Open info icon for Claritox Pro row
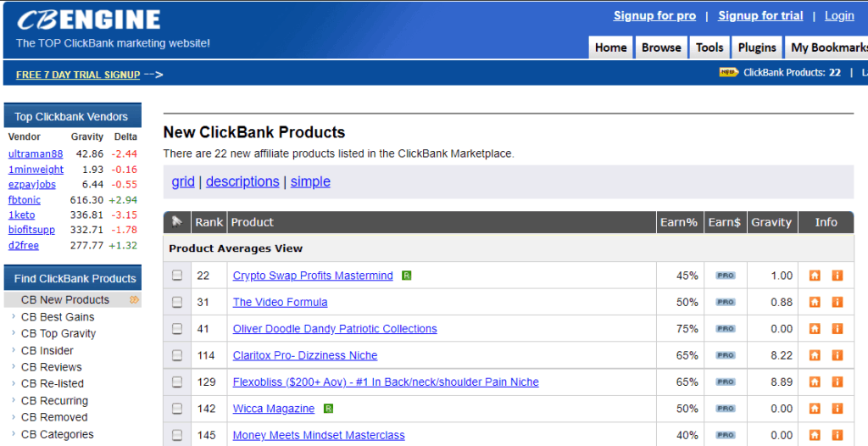Viewport: 868px width, 446px height. pyautogui.click(x=837, y=355)
